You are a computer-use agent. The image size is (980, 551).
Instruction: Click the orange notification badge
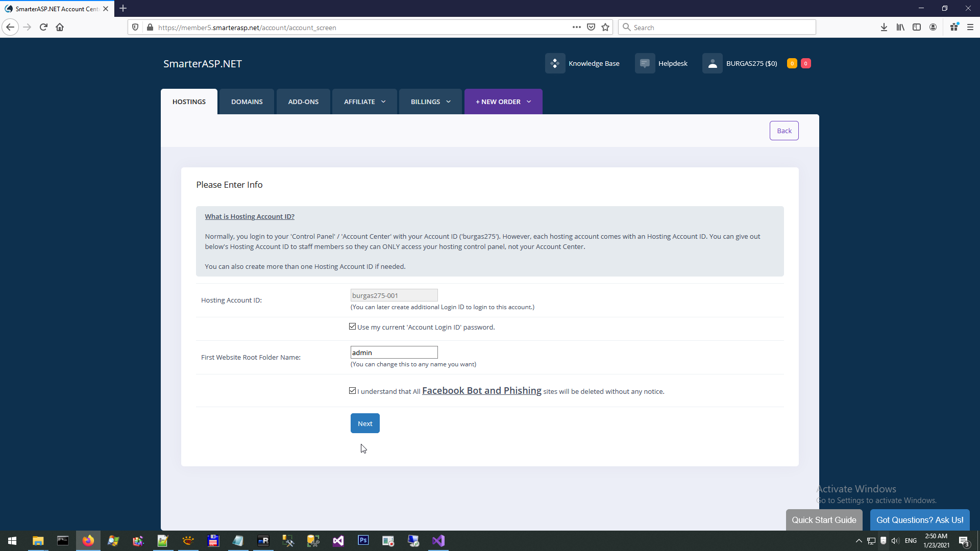(792, 63)
